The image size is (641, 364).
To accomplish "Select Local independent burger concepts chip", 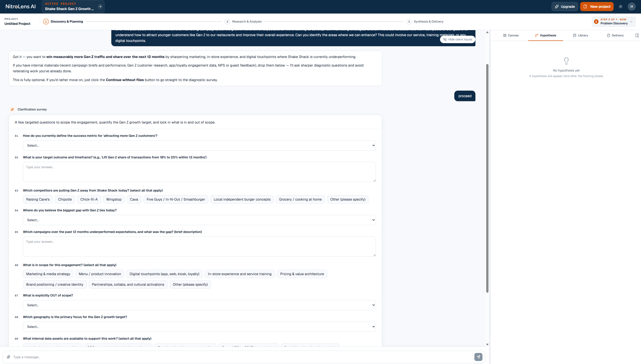I will tap(242, 199).
